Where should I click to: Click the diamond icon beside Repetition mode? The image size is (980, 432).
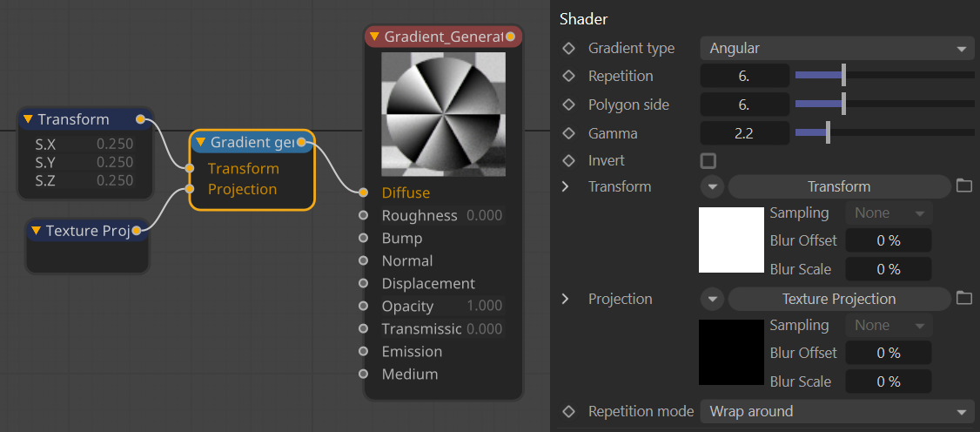click(569, 411)
